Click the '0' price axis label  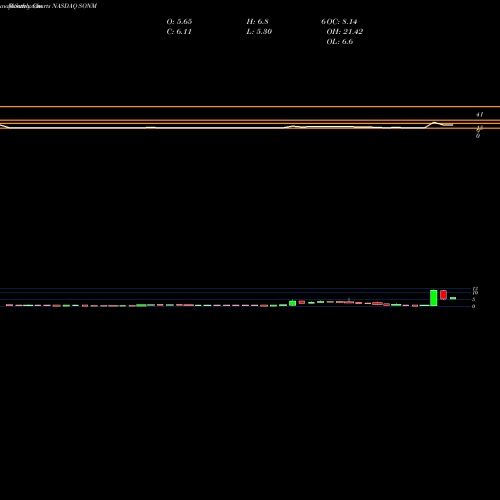tap(473, 306)
